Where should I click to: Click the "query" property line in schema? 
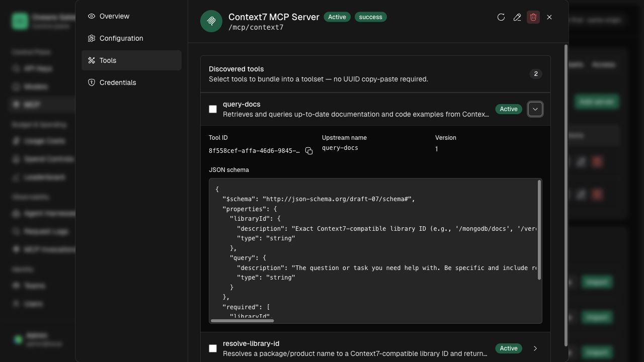248,258
